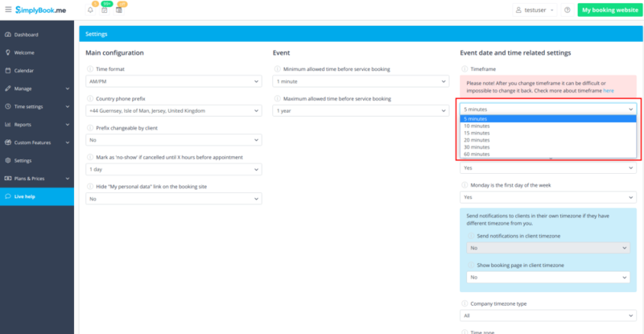The width and height of the screenshot is (644, 334).
Task: Click the info icon next to Timeframe
Action: point(463,70)
